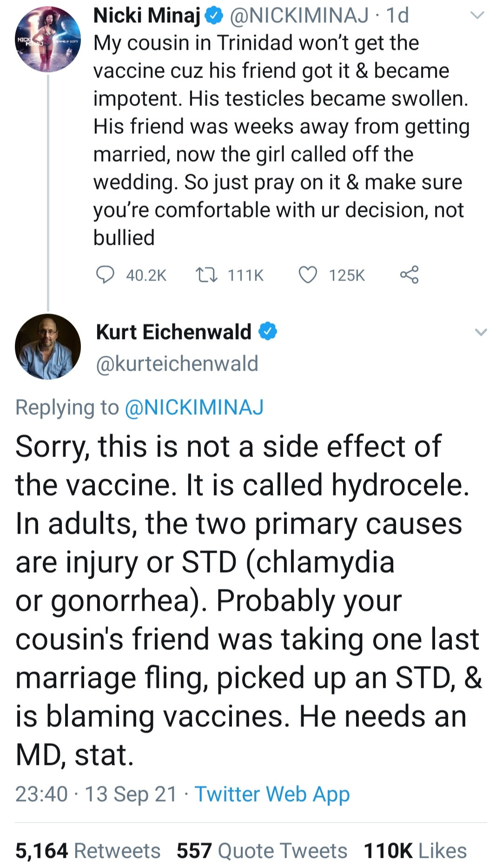Click the @NICKIMINAJ link in Replying to
Viewport: 502px width, 868px height.
coord(194,407)
